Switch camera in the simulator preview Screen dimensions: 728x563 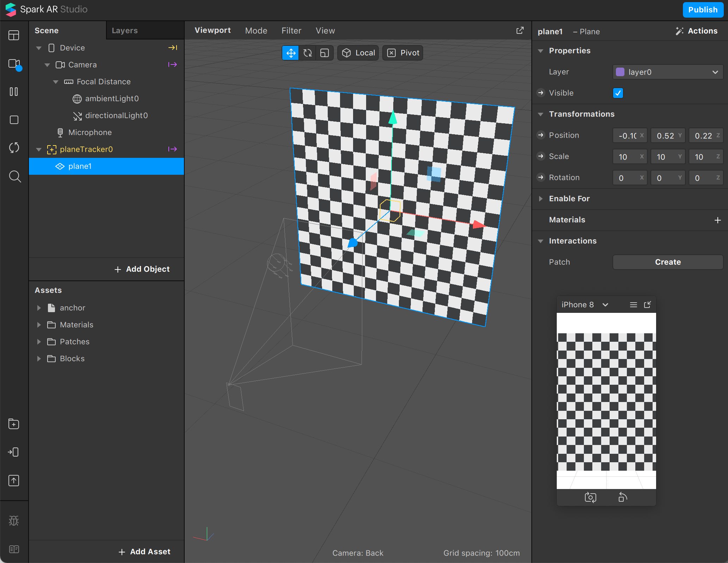[590, 497]
